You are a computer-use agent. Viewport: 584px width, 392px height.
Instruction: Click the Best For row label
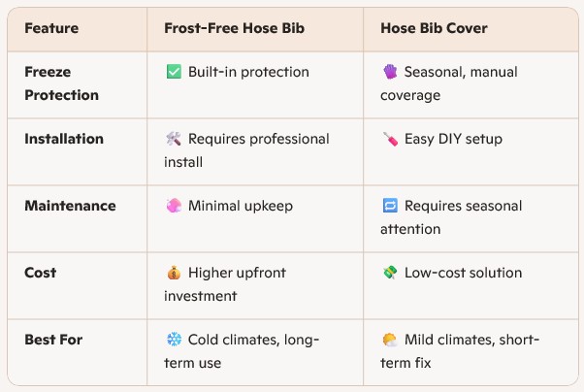point(53,340)
